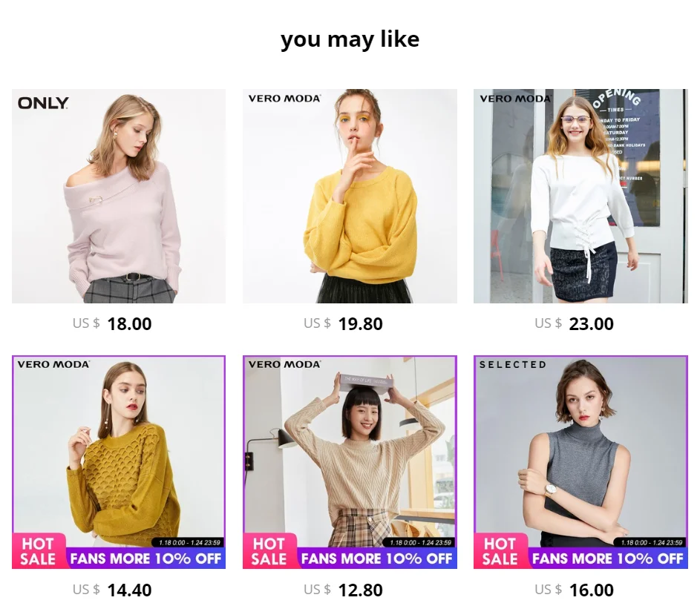Open the mustard textured knit sweater product
700x606 pixels.
(x=119, y=462)
